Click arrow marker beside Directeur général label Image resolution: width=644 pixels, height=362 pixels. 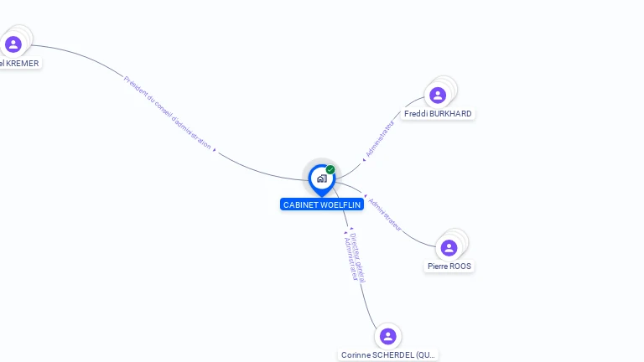click(x=351, y=229)
